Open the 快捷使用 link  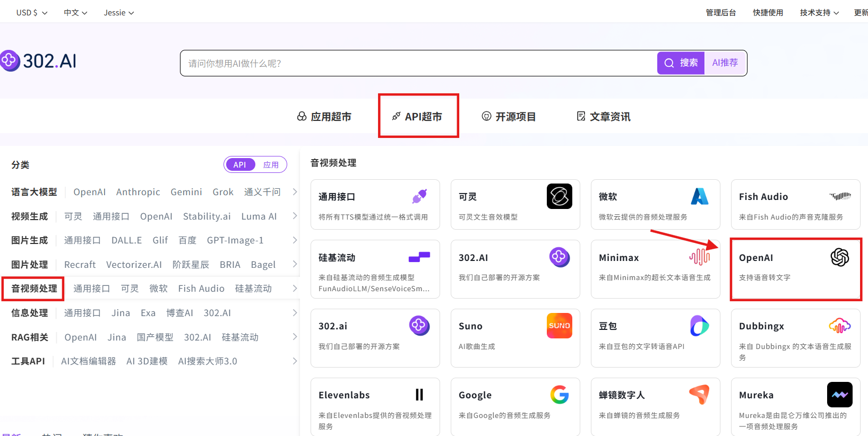768,13
